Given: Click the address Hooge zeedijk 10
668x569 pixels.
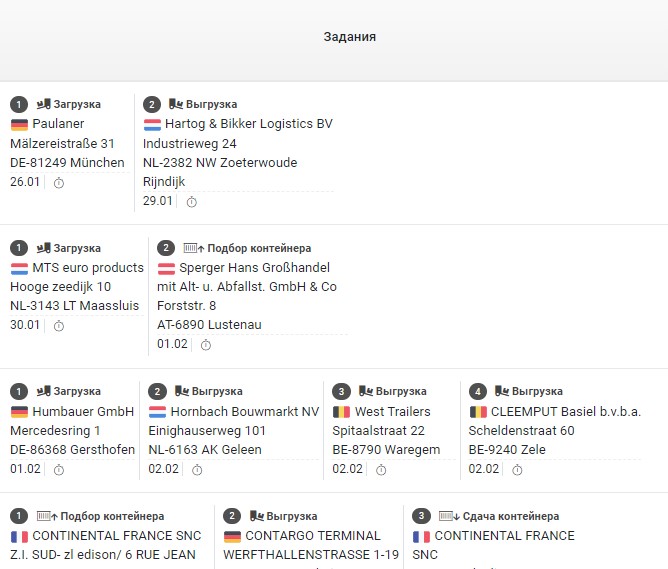Looking at the screenshot, I should pos(60,287).
